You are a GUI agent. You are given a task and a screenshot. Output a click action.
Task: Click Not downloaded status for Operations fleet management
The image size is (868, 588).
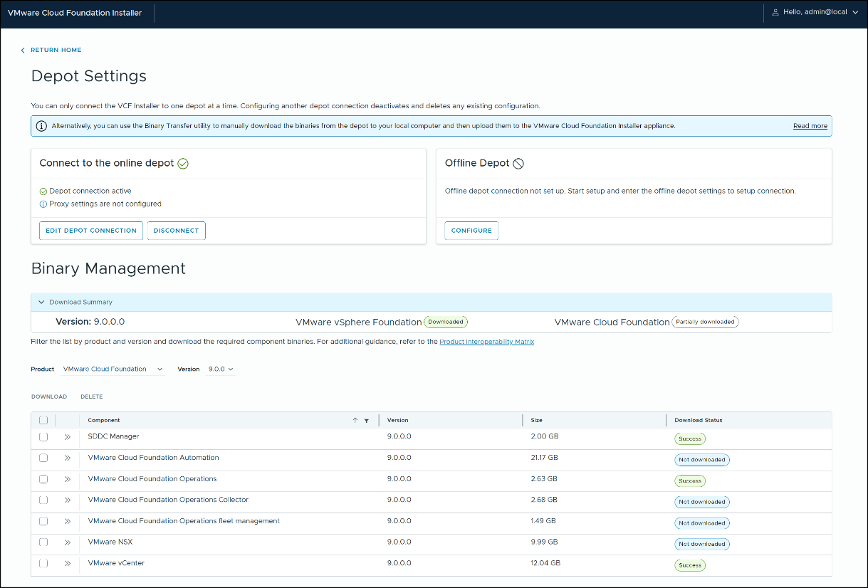click(702, 523)
